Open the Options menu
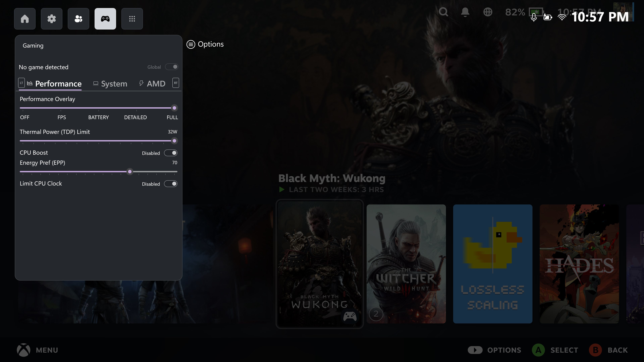This screenshot has width=644, height=362. point(205,44)
